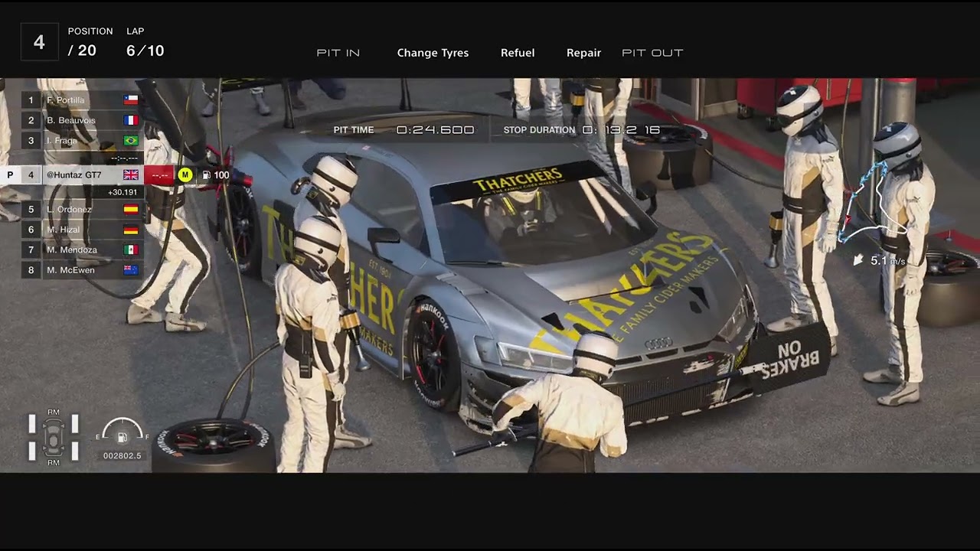Click the position total /20

point(82,51)
